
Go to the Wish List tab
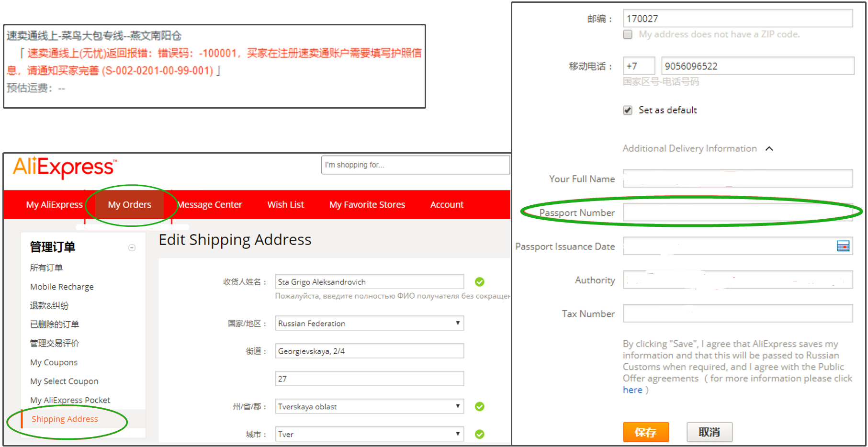click(x=285, y=204)
